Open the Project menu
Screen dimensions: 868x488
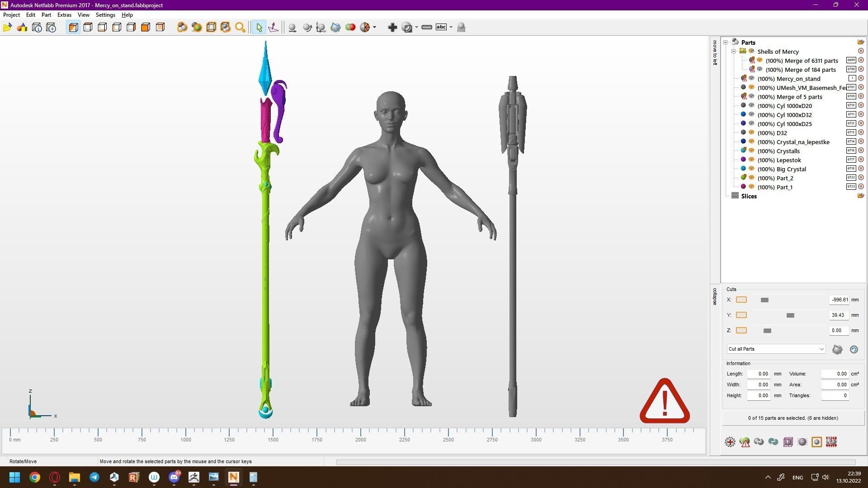pyautogui.click(x=11, y=15)
